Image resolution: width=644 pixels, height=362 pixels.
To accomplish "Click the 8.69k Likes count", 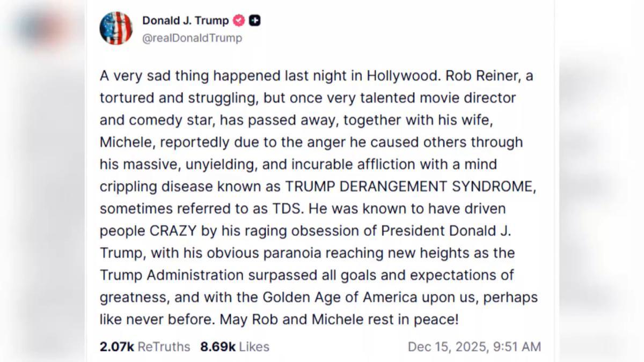I will [218, 347].
